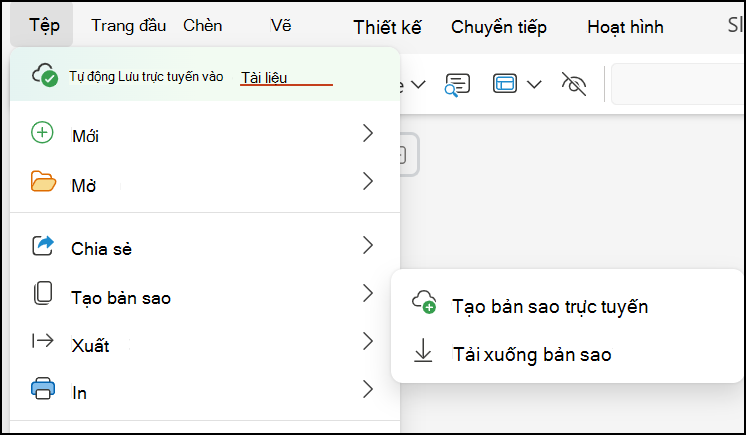Image resolution: width=746 pixels, height=435 pixels.
Task: Click Tự động Lưu trực tuyến vào text
Action: tap(147, 77)
